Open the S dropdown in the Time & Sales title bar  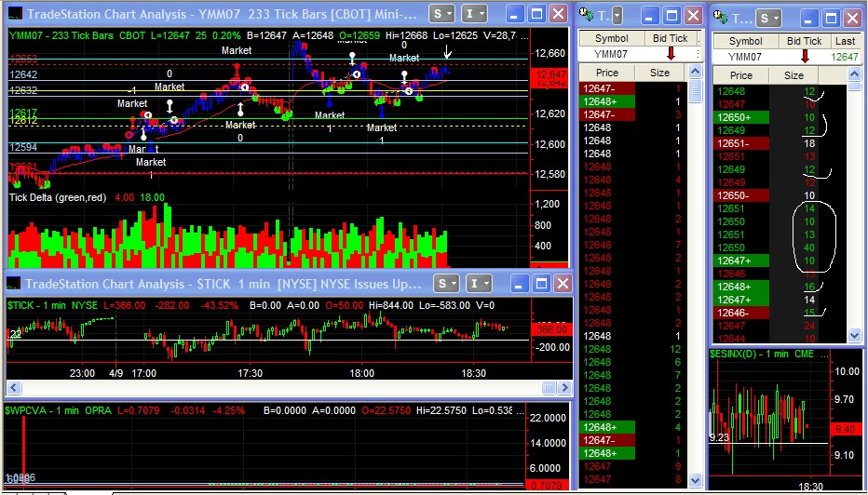click(769, 19)
